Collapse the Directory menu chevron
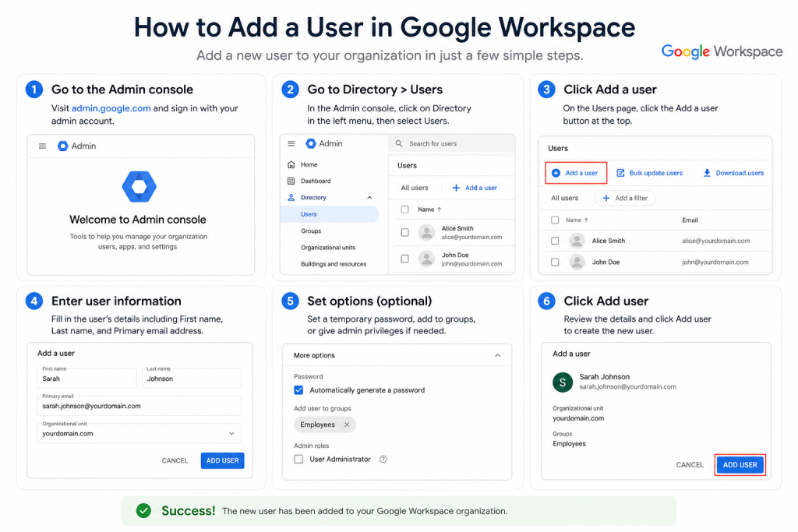The width and height of the screenshot is (798, 532). pos(369,197)
